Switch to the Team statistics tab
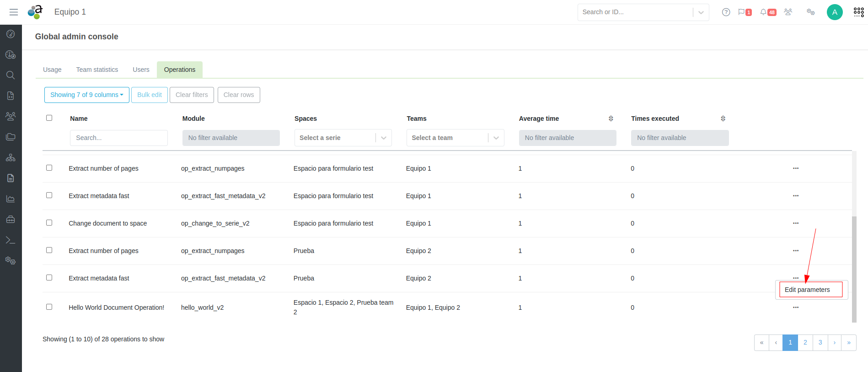Screen dimensions: 868x372 click(97, 70)
